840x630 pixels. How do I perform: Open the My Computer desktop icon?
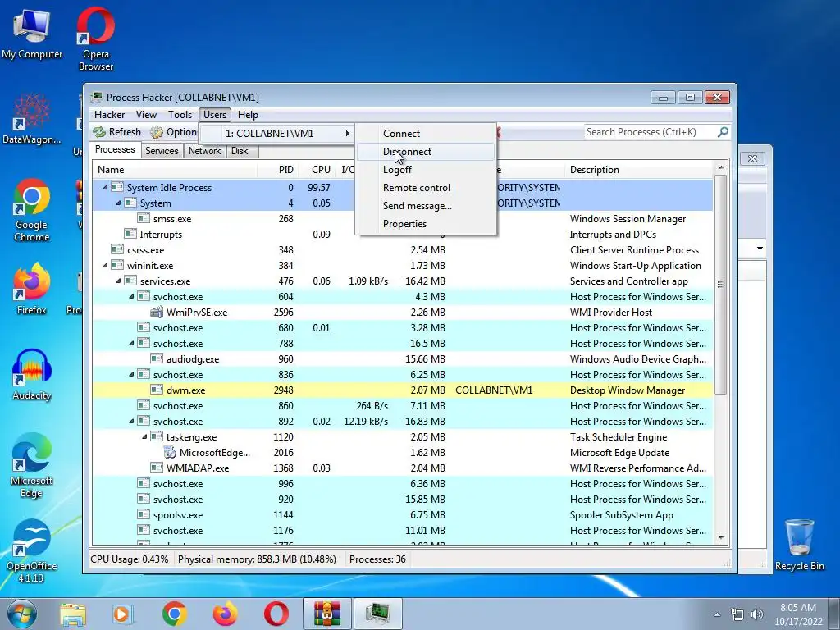(x=32, y=33)
